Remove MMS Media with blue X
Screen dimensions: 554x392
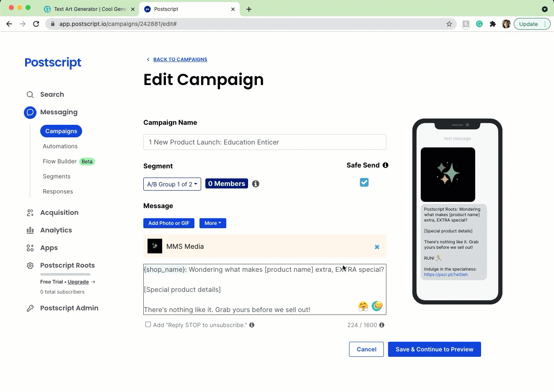[377, 247]
